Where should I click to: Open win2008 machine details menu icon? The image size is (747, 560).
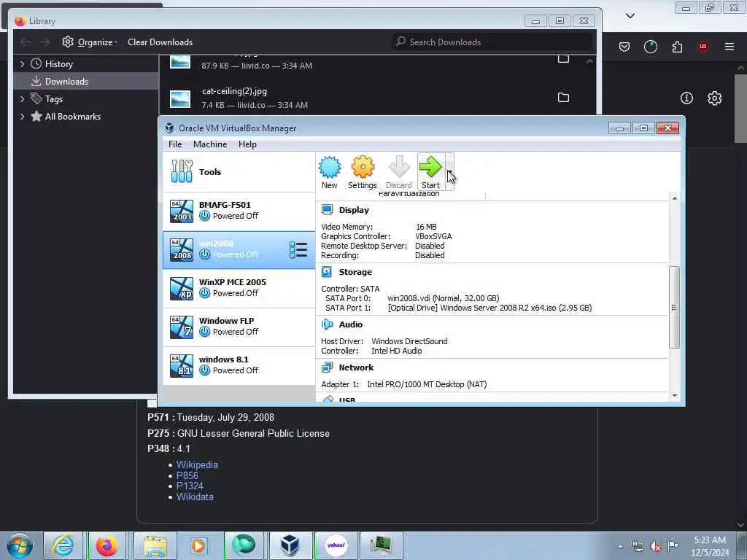(298, 249)
